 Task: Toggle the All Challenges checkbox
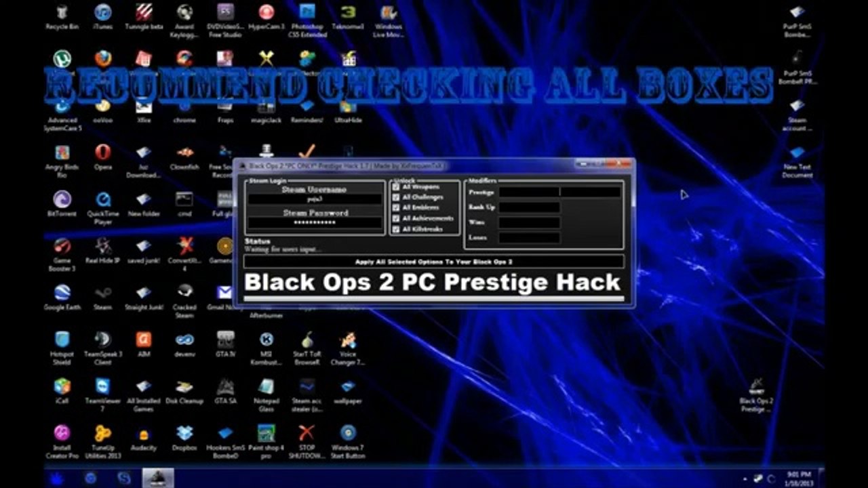pos(396,197)
